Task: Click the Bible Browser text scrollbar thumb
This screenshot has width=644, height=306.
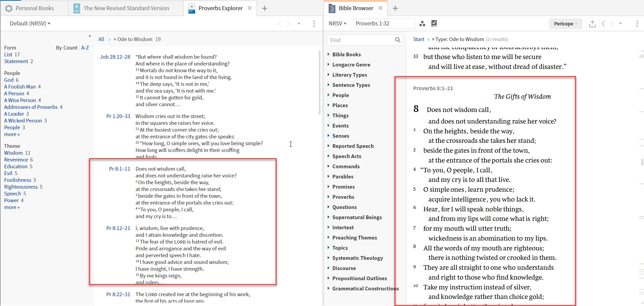Action: (x=642, y=162)
